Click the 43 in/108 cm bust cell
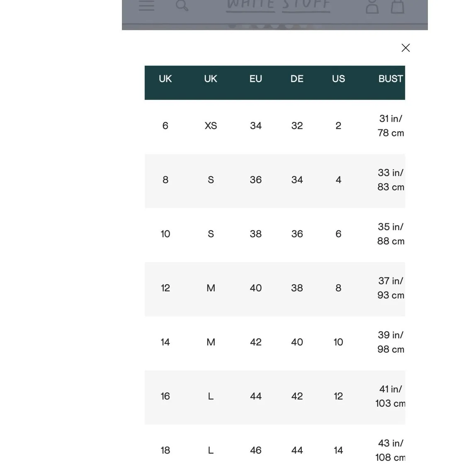The width and height of the screenshot is (476, 476). coord(390,450)
